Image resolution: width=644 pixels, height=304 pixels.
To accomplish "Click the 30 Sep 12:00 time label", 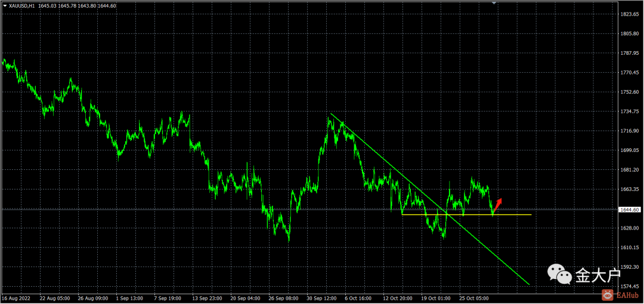I will click(x=322, y=298).
